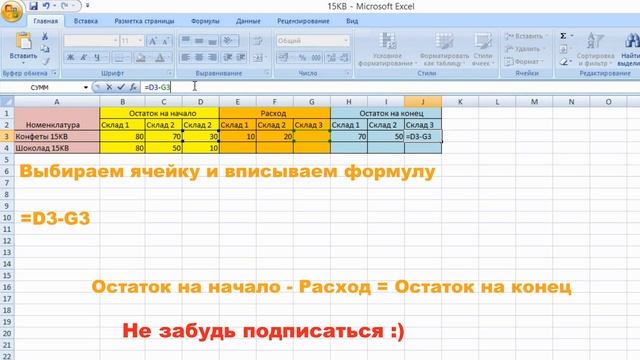The height and width of the screenshot is (360, 640).
Task: Decrease decimal places icon
Action: pyautogui.click(x=345, y=58)
